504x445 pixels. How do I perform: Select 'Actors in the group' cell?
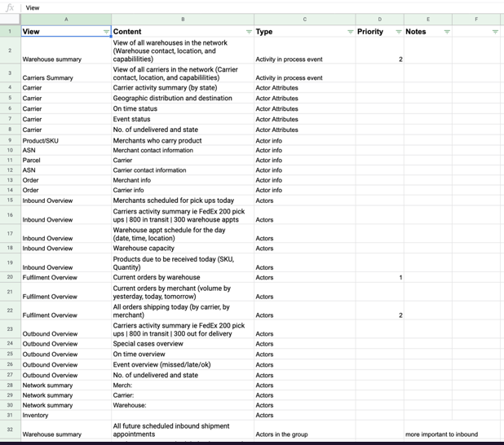[x=305, y=430]
